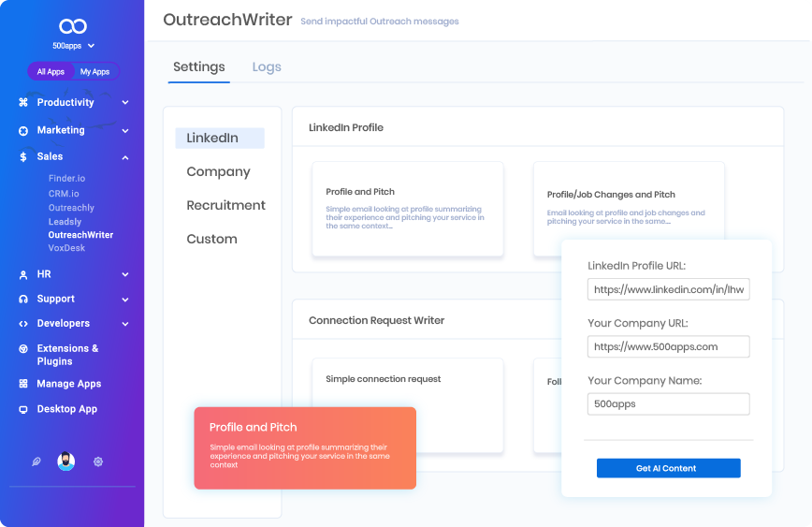812x527 pixels.
Task: Open settings via the gear icon
Action: [98, 461]
